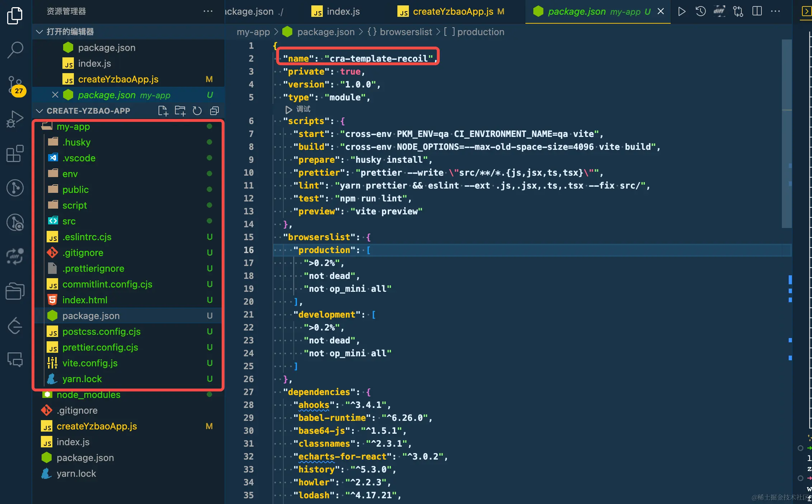The image size is (812, 504).
Task: Expand the .husky folder
Action: coord(76,142)
